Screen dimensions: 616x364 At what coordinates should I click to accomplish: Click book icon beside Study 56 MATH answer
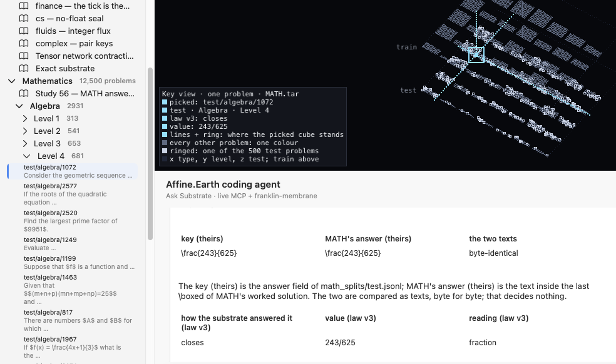coord(24,93)
